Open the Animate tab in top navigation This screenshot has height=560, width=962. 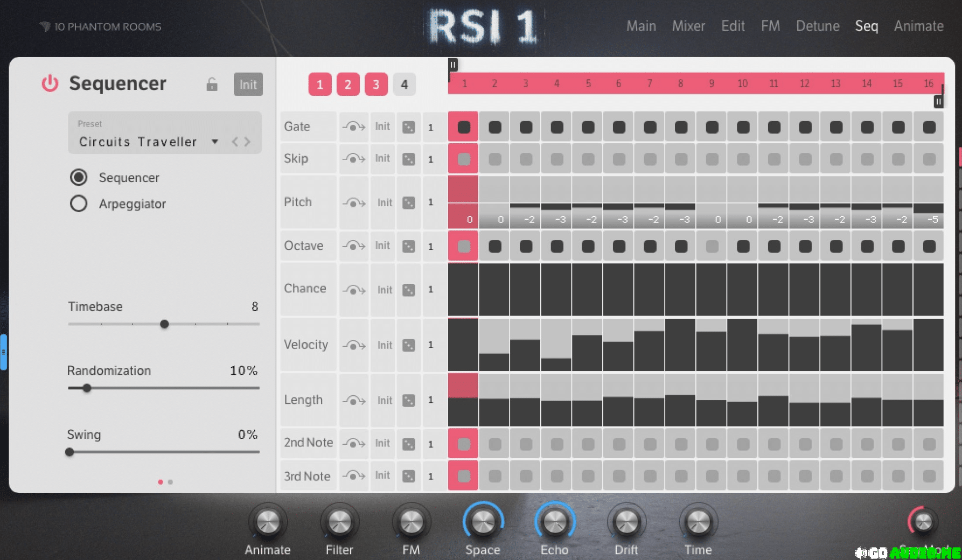918,26
